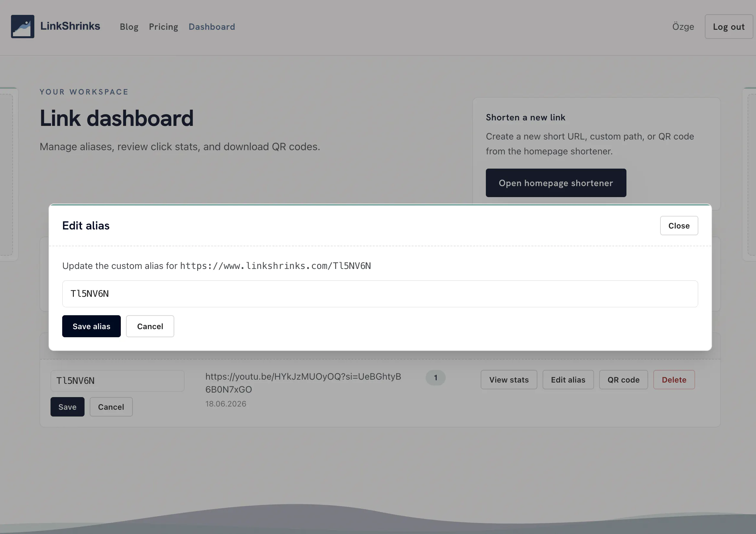Click the short URL text in the dialog
This screenshot has width=756, height=534.
click(x=275, y=266)
